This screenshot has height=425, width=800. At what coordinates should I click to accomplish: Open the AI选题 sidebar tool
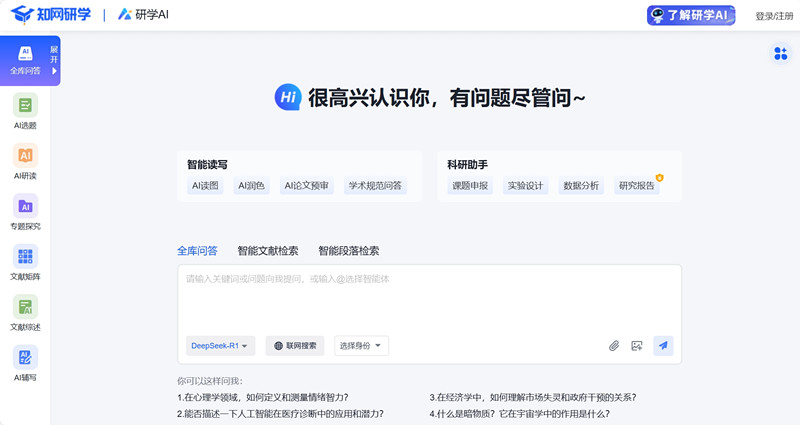[x=25, y=111]
